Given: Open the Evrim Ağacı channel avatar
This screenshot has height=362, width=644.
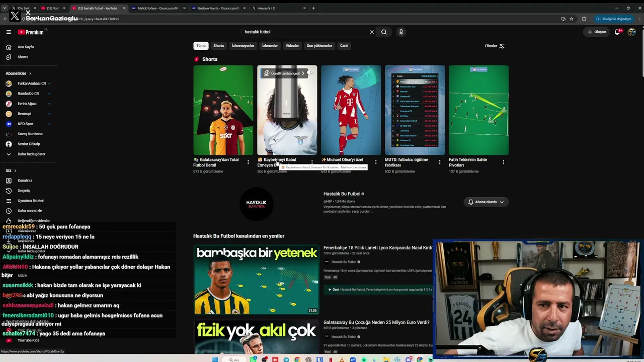Looking at the screenshot, I should point(9,104).
